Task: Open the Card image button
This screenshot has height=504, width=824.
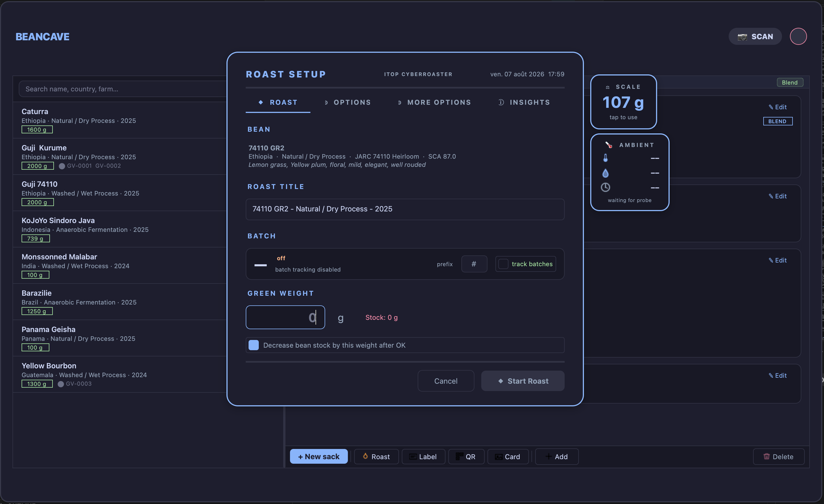Action: pos(508,457)
